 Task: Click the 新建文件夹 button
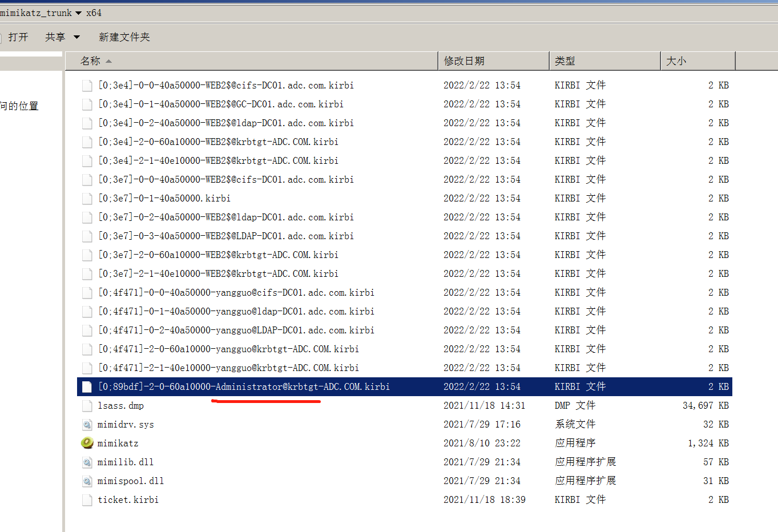[x=124, y=37]
